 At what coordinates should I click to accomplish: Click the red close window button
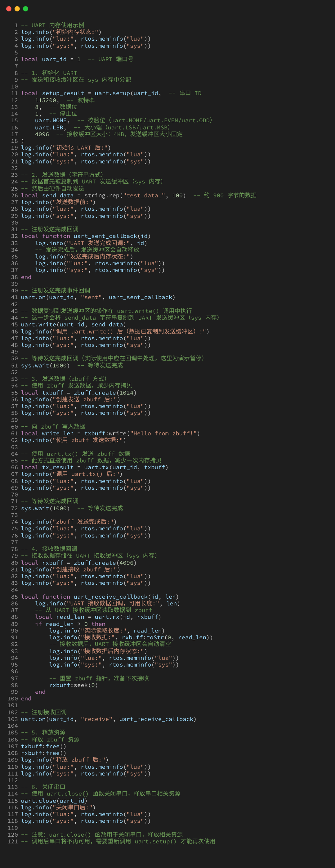pyautogui.click(x=9, y=9)
